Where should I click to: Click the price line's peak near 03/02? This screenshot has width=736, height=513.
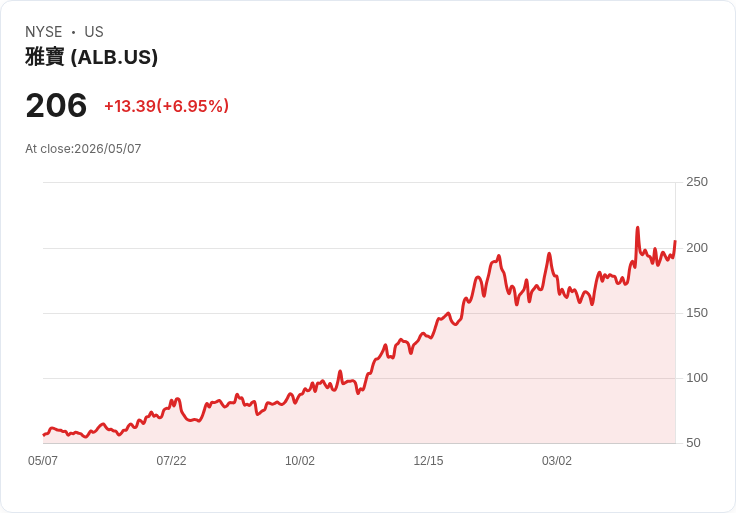pos(549,254)
